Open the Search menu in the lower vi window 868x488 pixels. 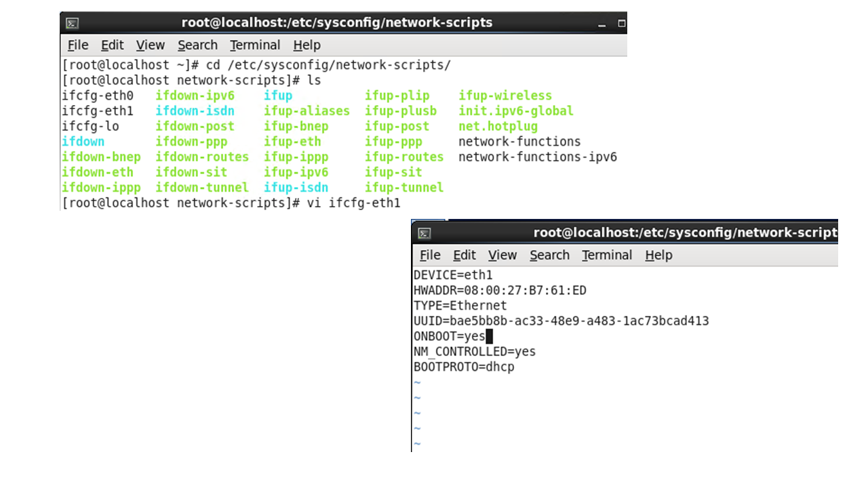(549, 256)
